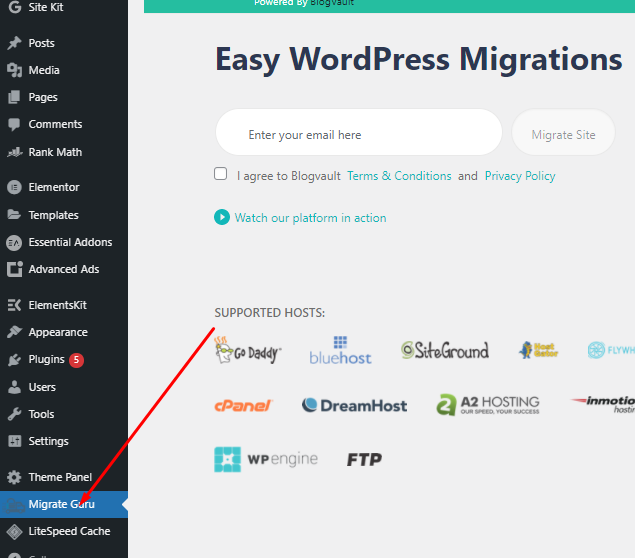The image size is (635, 558).
Task: Click the HostGator logo
Action: tap(538, 350)
